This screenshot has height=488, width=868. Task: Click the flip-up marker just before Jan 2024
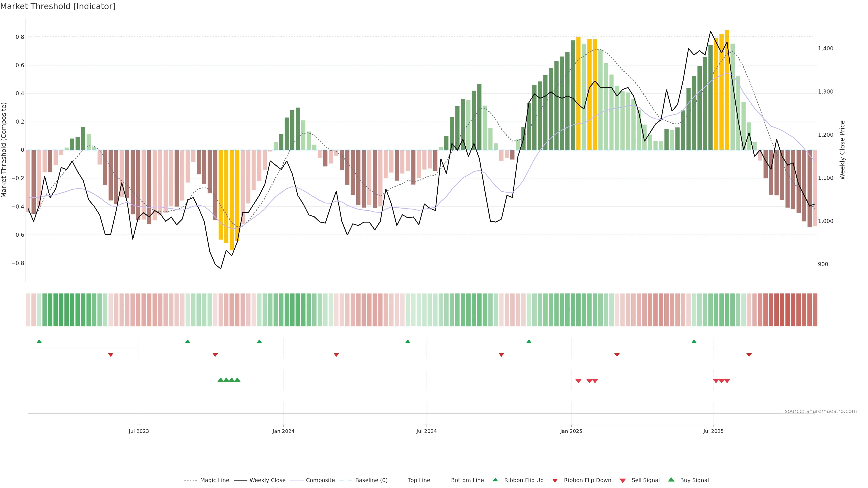pos(259,342)
